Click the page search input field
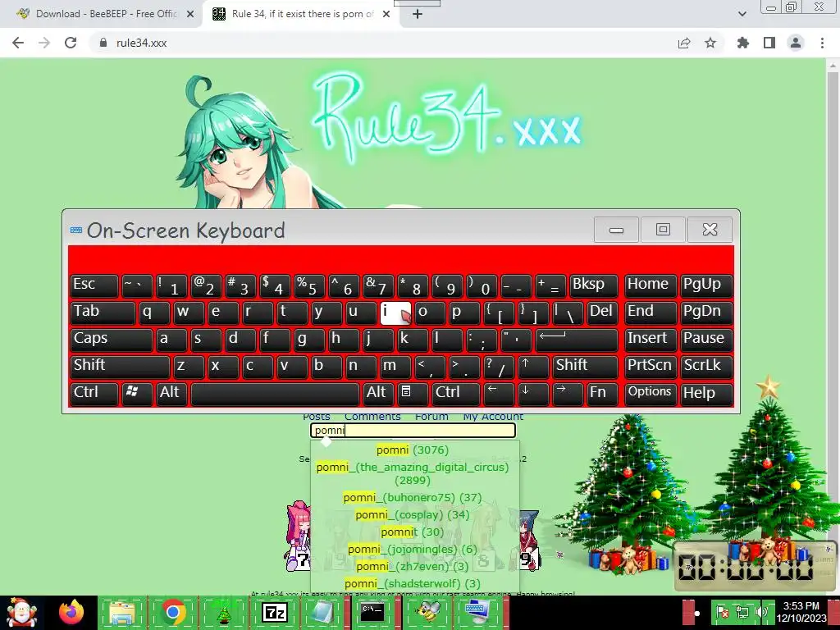840x630 pixels. (413, 430)
